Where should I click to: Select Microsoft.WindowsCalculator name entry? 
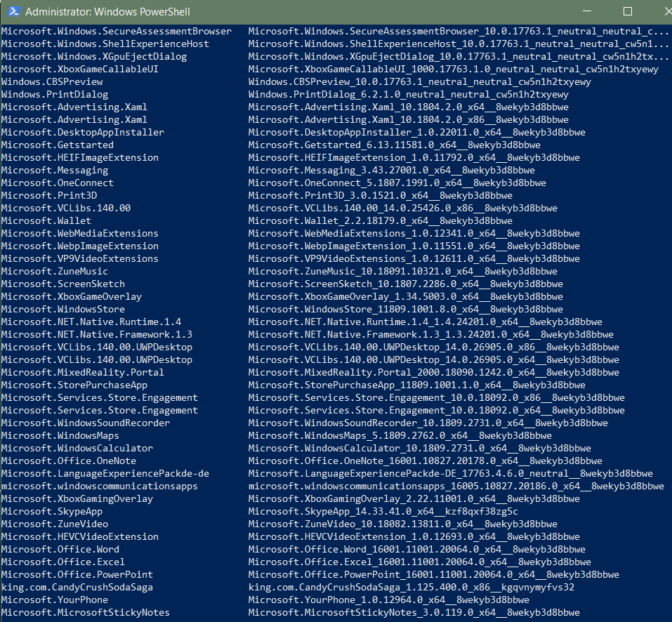pos(77,449)
